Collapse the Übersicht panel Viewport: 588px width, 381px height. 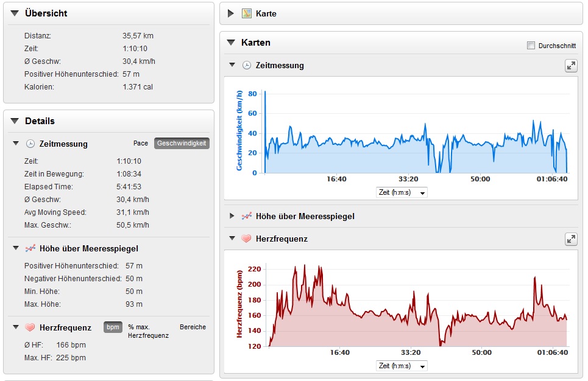pyautogui.click(x=15, y=13)
